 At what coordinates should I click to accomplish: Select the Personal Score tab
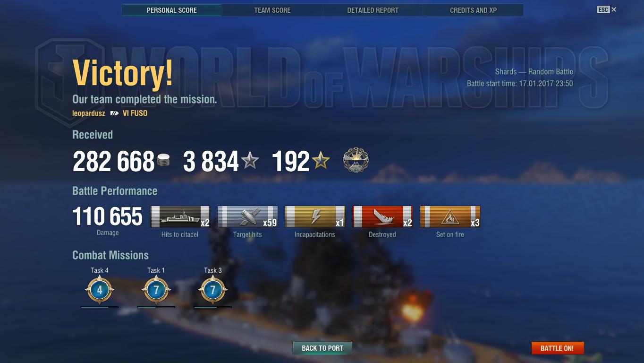pyautogui.click(x=172, y=10)
